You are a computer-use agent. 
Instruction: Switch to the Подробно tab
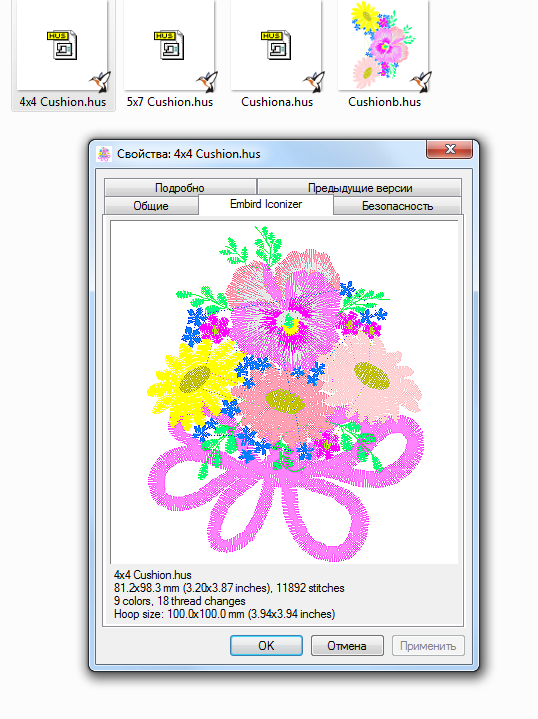click(180, 188)
